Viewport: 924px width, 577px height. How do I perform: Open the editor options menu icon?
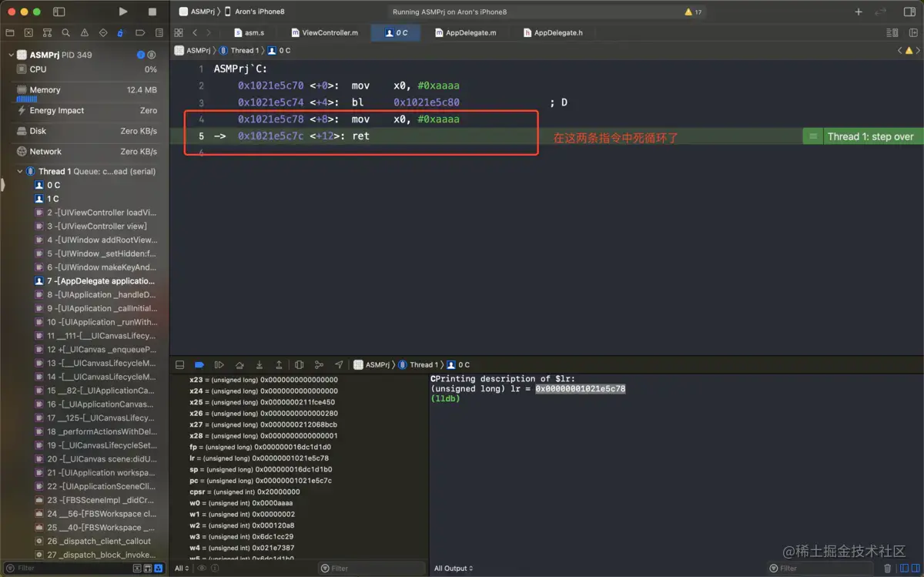[x=892, y=33]
